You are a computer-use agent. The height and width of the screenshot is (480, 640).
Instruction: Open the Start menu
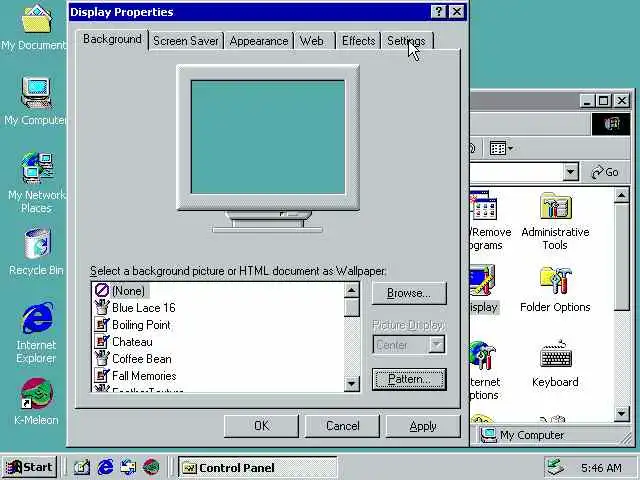point(29,467)
